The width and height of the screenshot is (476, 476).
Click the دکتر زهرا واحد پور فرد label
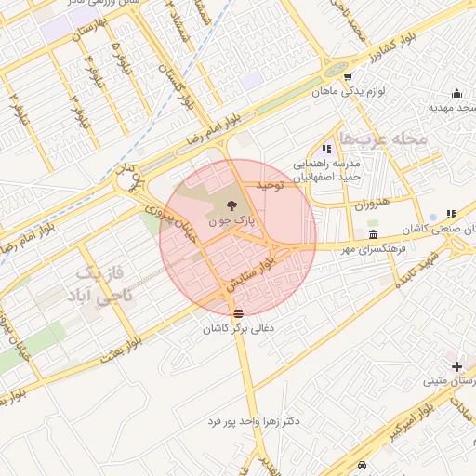coord(254,421)
